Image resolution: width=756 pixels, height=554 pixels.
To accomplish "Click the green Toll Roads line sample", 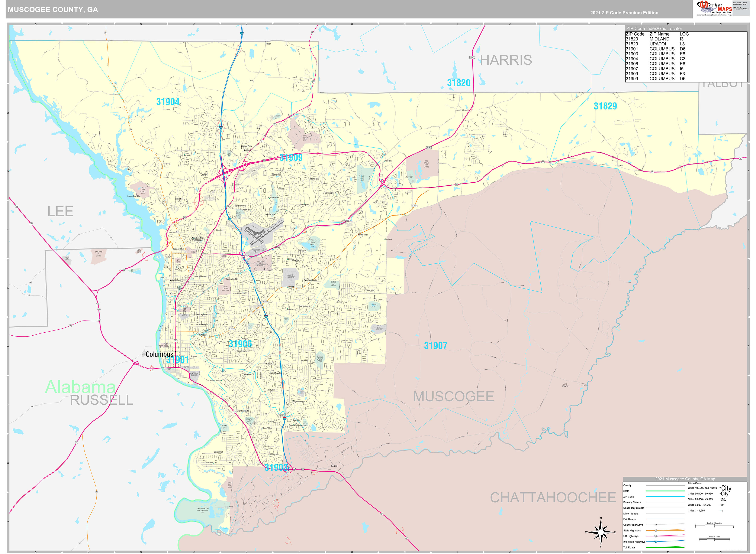I will [665, 547].
